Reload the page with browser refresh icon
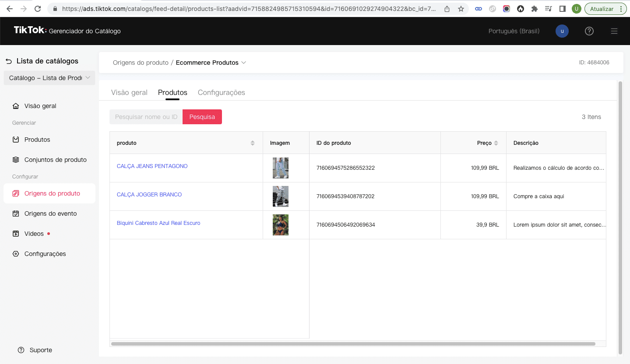 (x=38, y=9)
